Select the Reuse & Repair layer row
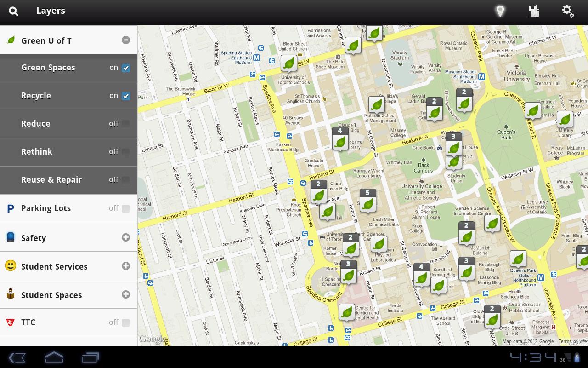 [68, 180]
